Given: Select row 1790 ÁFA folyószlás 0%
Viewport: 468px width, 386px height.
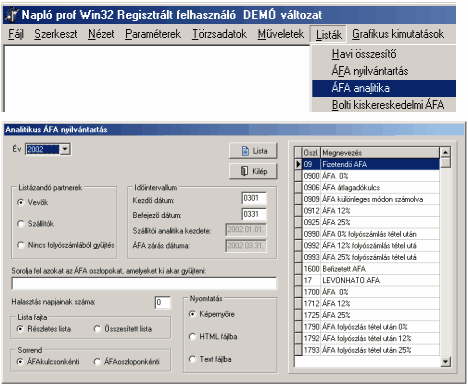Looking at the screenshot, I should (371, 327).
